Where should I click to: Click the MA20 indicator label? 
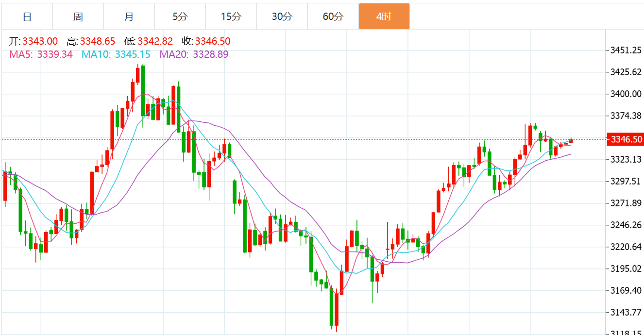pyautogui.click(x=194, y=54)
